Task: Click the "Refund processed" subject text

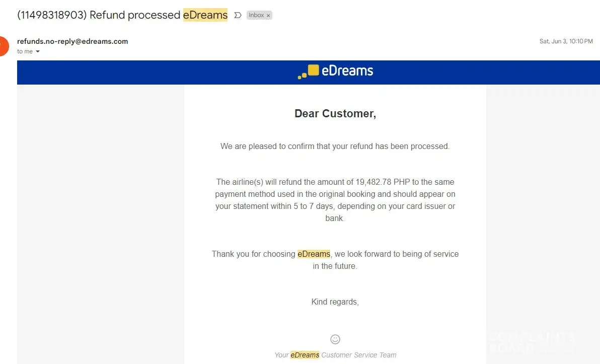Action: 135,15
